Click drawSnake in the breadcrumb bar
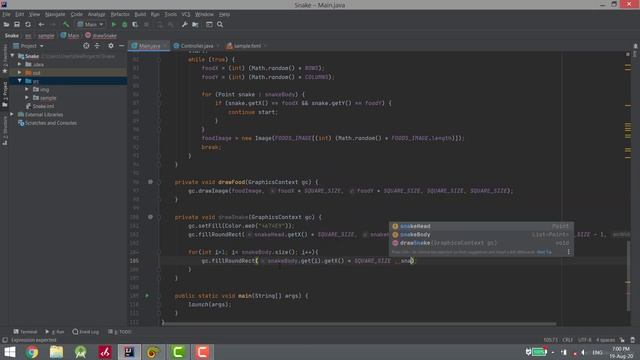The width and height of the screenshot is (640, 360). 101,36
